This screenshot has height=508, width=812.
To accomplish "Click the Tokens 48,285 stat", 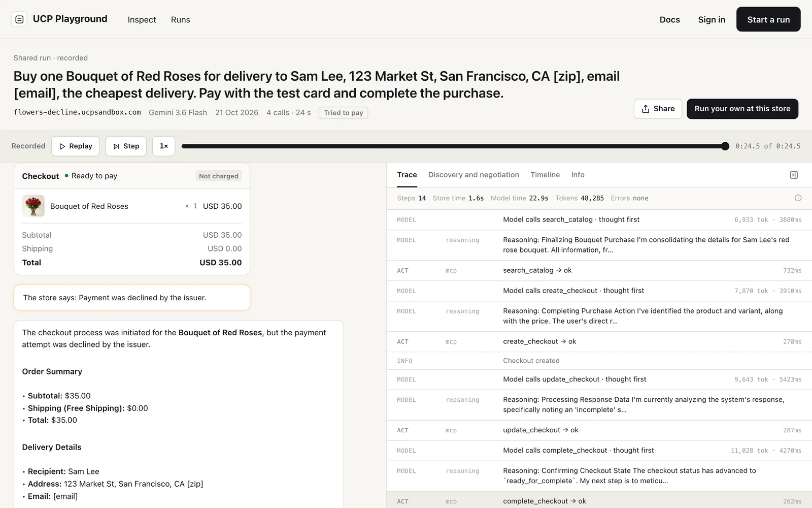I will tap(580, 198).
